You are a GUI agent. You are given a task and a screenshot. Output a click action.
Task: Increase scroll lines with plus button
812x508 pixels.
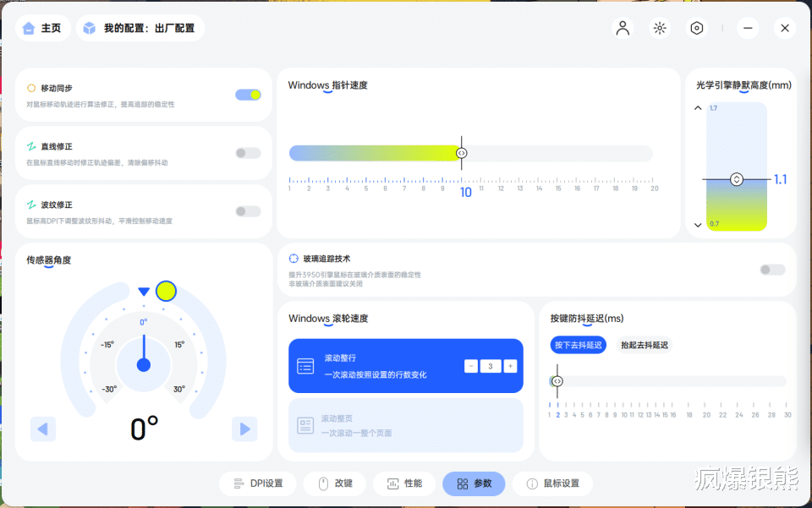point(510,366)
